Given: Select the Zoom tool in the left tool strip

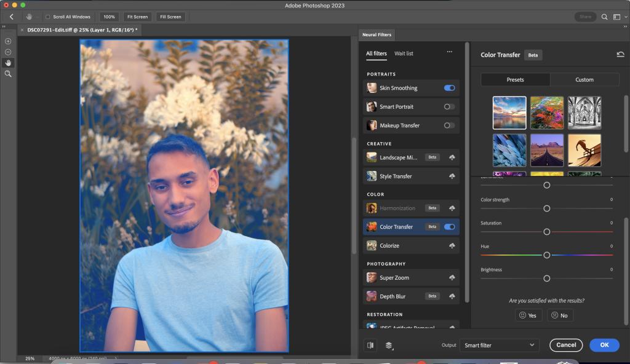Looking at the screenshot, I should pos(8,74).
